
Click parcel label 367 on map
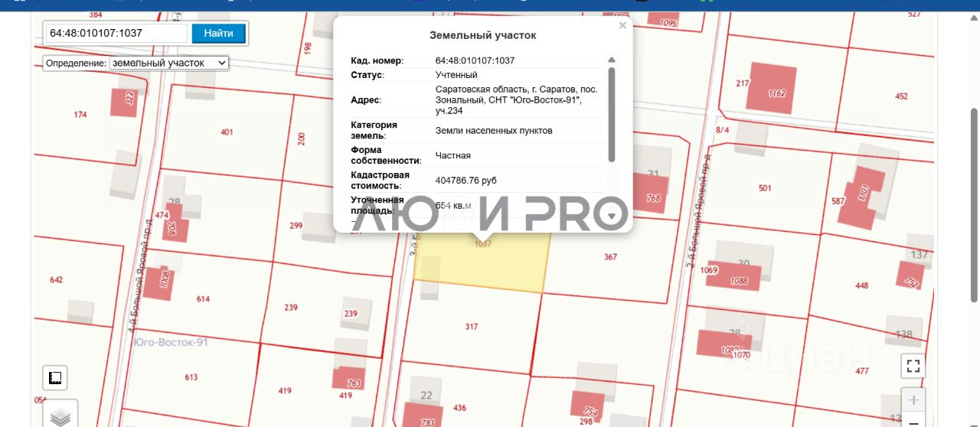tap(610, 257)
